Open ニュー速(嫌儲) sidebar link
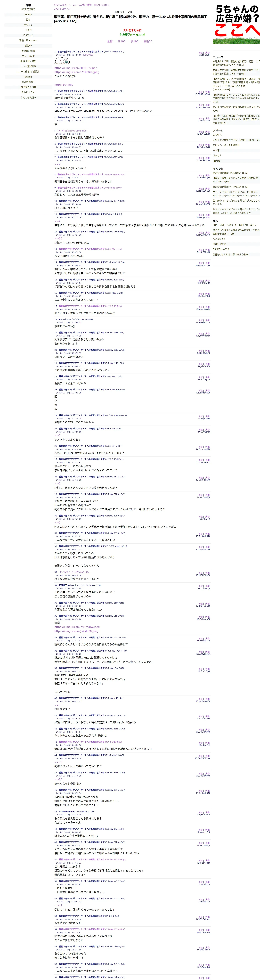Screen dimensions: 260x980 28,66
